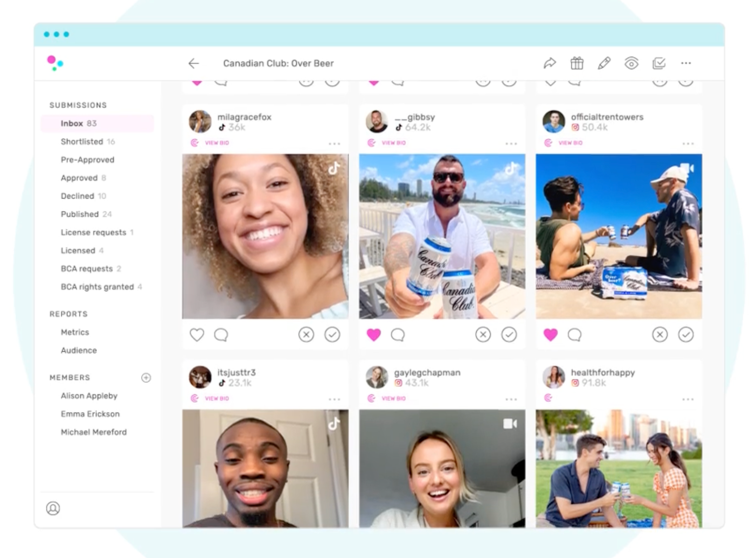Open the gift icon in the toolbar

tap(577, 63)
